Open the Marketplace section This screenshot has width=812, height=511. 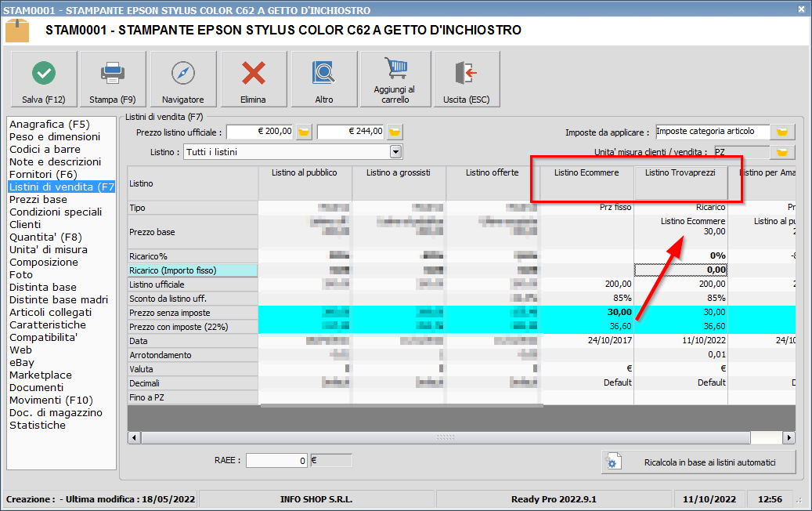point(41,375)
